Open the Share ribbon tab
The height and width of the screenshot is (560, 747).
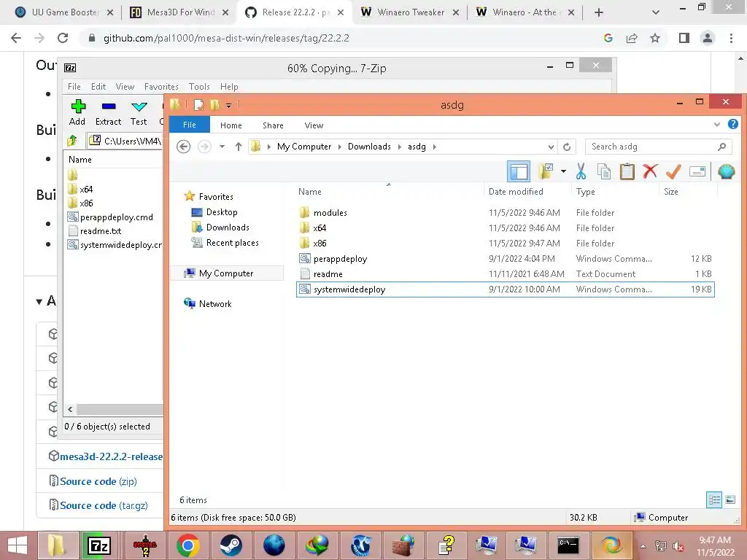(x=273, y=125)
